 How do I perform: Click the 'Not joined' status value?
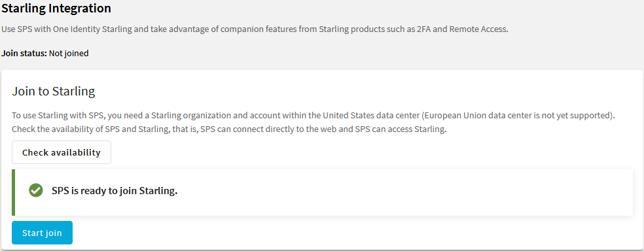click(69, 54)
